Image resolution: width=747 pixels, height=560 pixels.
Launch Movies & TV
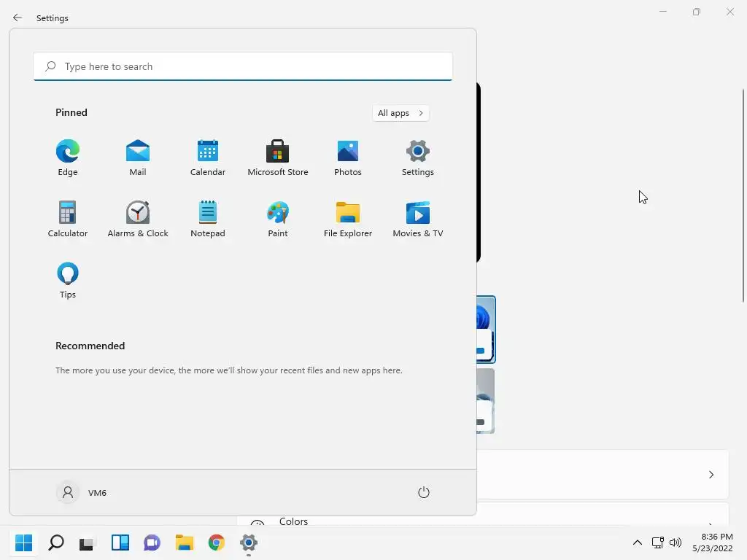pos(418,219)
